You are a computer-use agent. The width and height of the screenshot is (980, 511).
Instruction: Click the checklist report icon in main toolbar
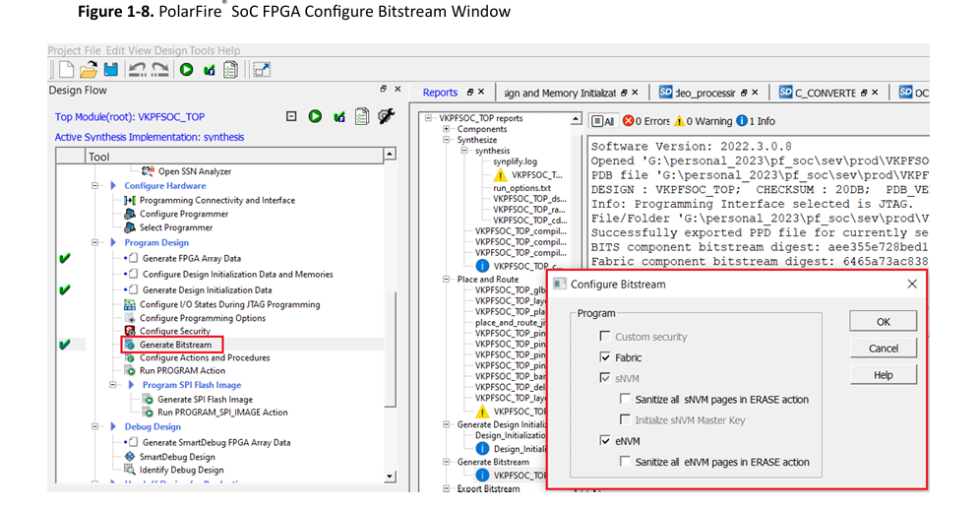point(230,70)
